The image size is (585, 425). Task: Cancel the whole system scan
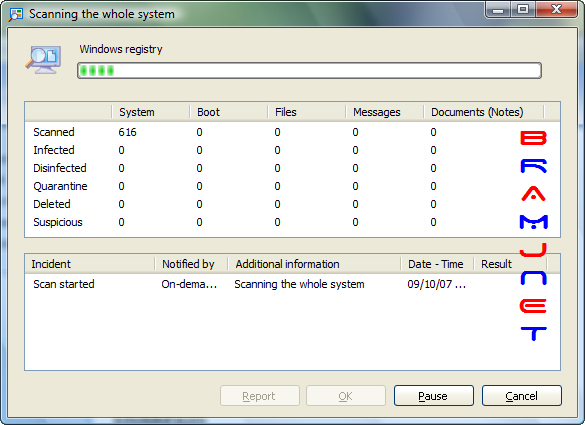(x=522, y=396)
